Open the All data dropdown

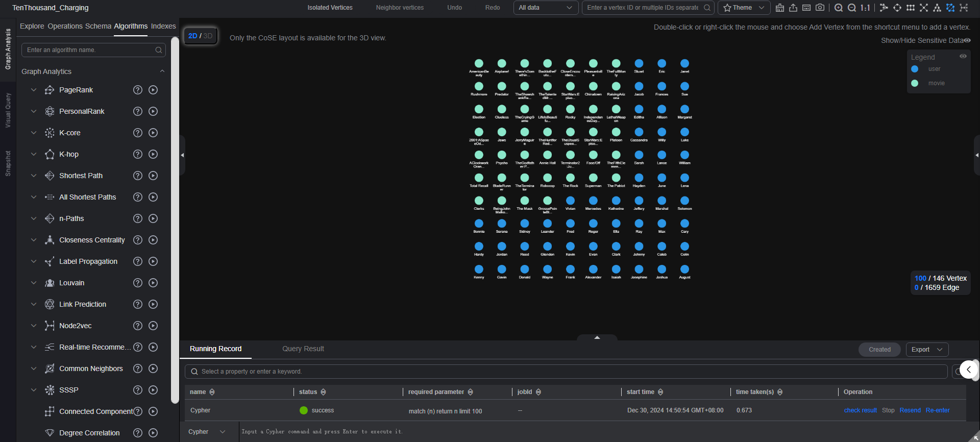point(546,8)
